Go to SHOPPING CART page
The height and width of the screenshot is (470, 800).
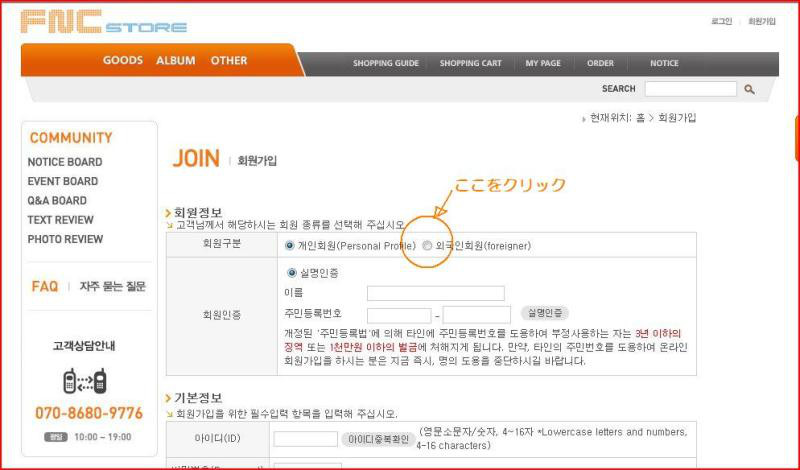470,63
